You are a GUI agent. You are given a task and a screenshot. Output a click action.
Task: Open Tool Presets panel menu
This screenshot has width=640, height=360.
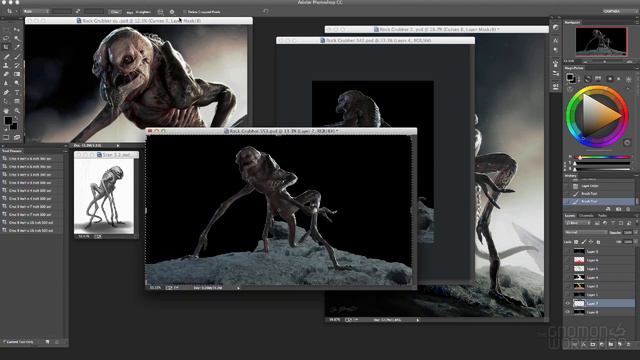pos(65,151)
